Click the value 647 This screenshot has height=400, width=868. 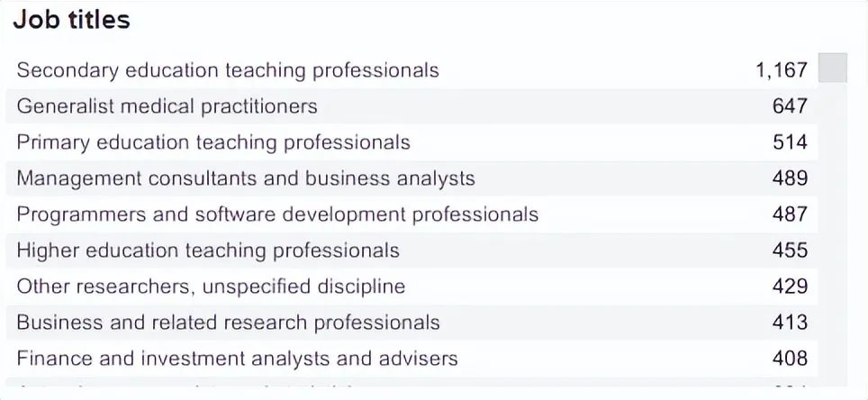pyautogui.click(x=790, y=106)
